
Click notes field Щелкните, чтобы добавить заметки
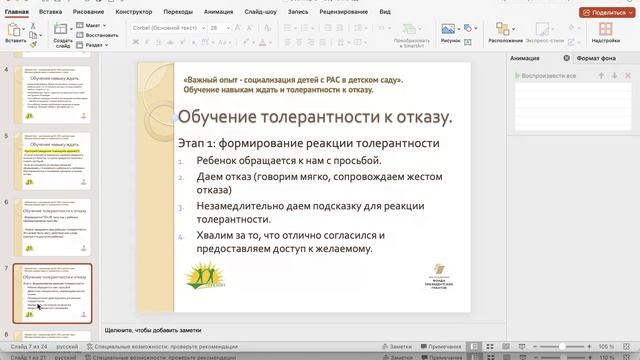[153, 330]
